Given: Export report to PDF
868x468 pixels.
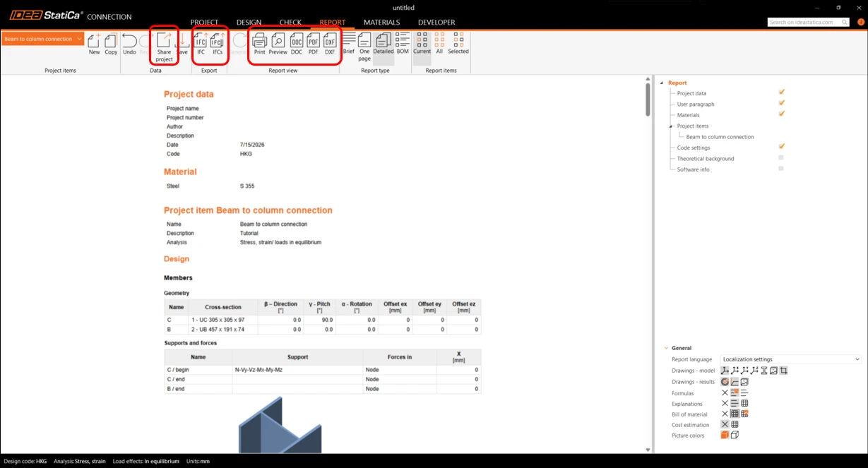Looking at the screenshot, I should point(314,43).
